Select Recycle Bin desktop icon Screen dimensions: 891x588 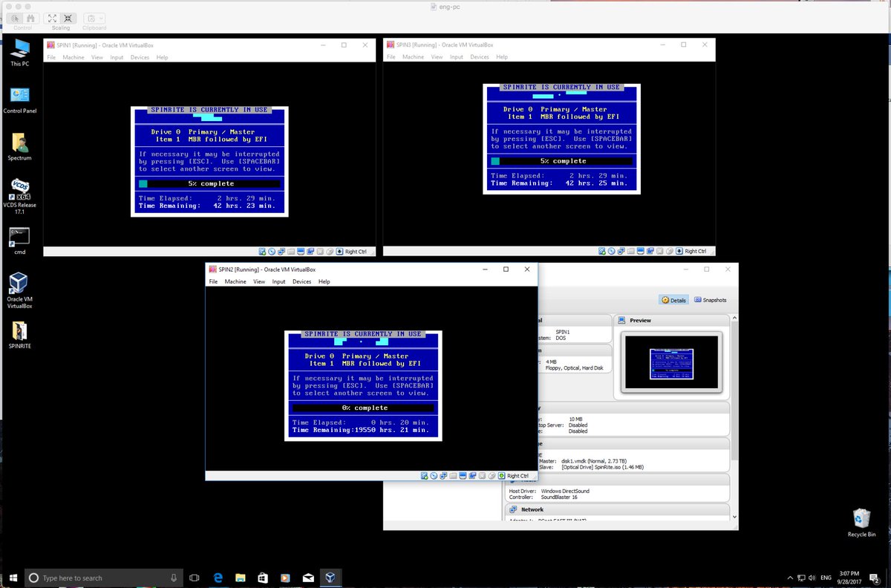click(861, 523)
